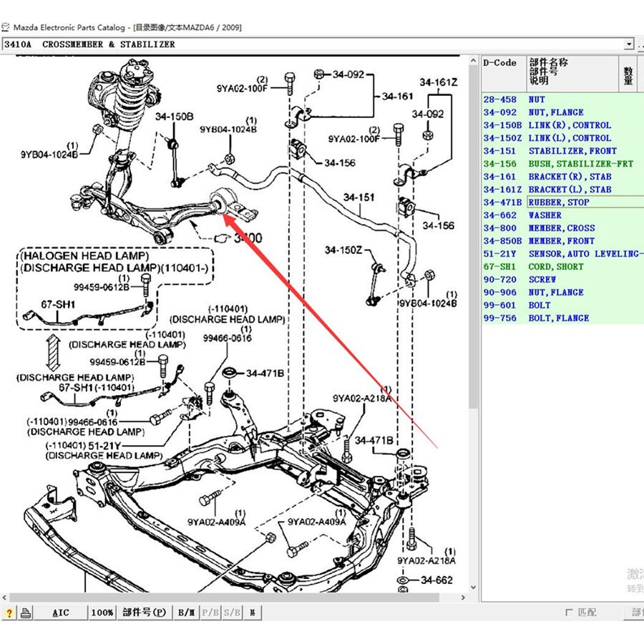Click the diagram scrollbar up arrow
The height and width of the screenshot is (644, 644).
[x=472, y=62]
